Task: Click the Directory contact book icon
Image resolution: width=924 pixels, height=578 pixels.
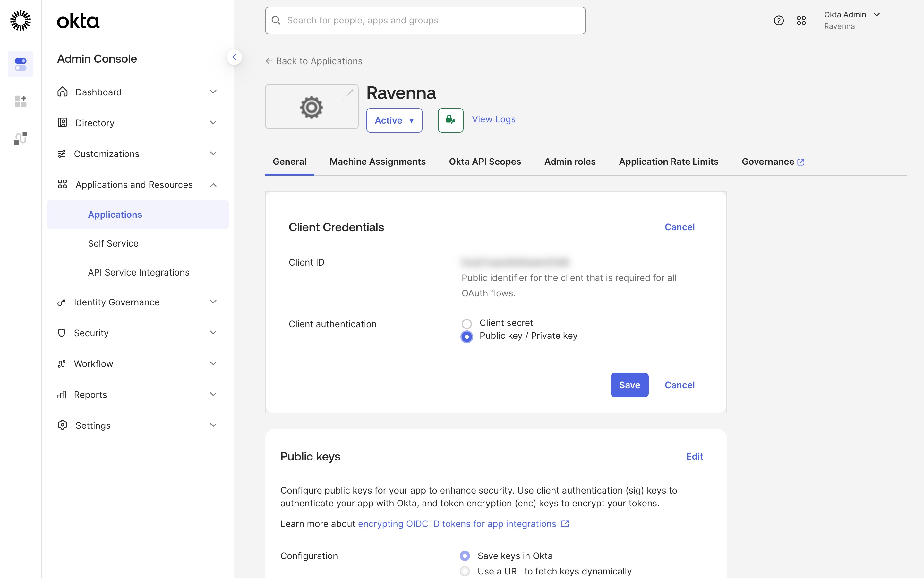Action: coord(62,123)
